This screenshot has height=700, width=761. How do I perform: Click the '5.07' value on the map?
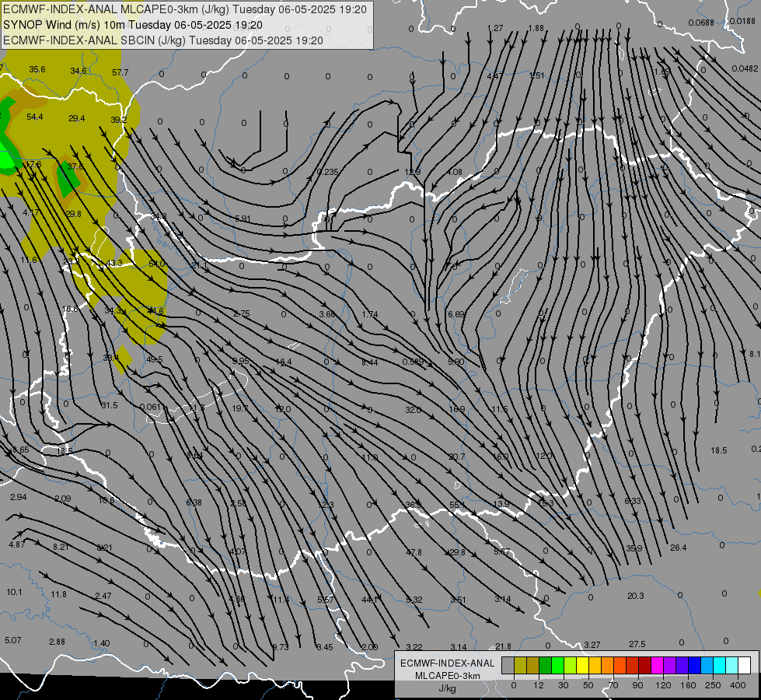coord(13,640)
